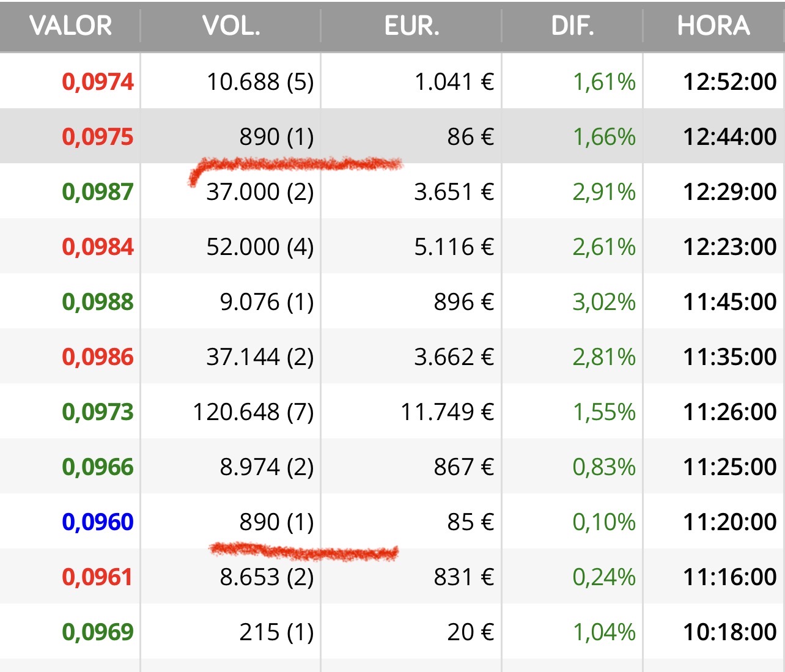Select the 5.116 € amount cell
This screenshot has height=672, width=785.
(x=454, y=247)
